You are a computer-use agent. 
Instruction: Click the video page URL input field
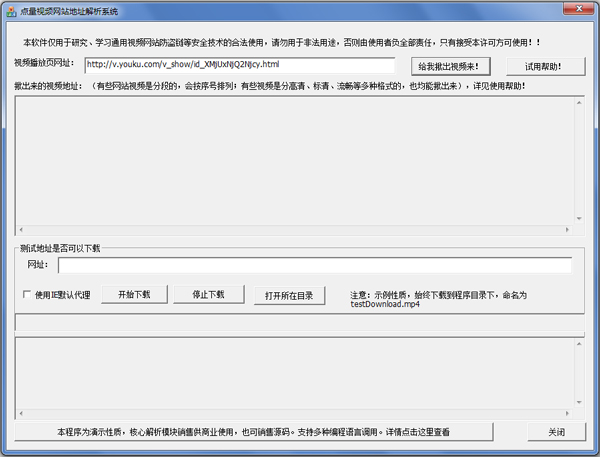tap(240, 65)
